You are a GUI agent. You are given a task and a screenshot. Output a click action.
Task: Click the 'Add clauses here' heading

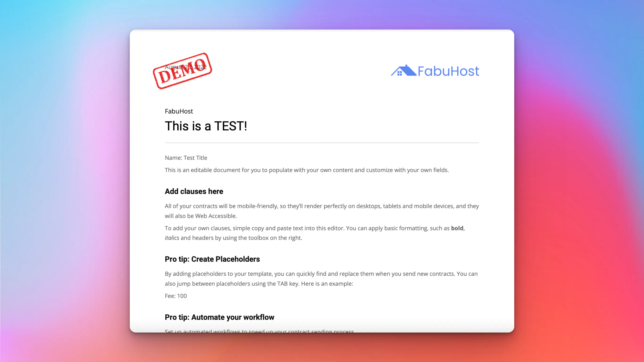pos(194,191)
